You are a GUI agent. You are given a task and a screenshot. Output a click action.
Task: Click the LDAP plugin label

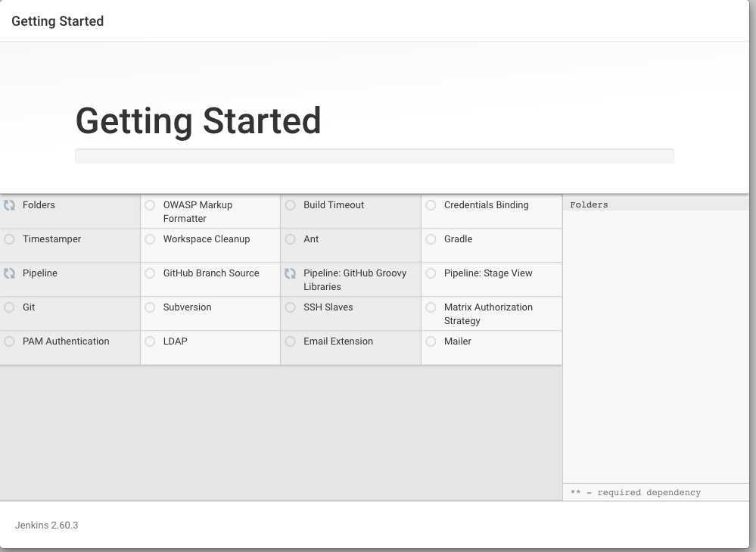click(x=175, y=341)
